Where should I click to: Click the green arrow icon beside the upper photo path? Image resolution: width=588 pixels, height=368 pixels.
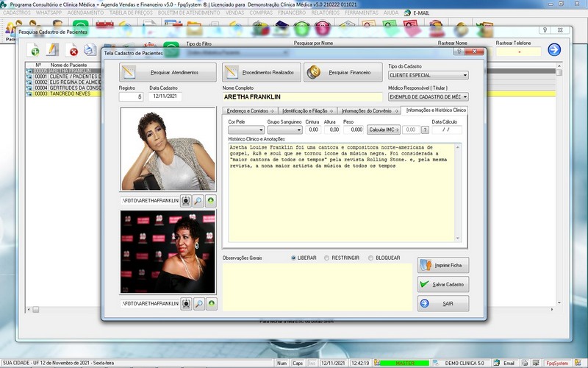pyautogui.click(x=211, y=201)
